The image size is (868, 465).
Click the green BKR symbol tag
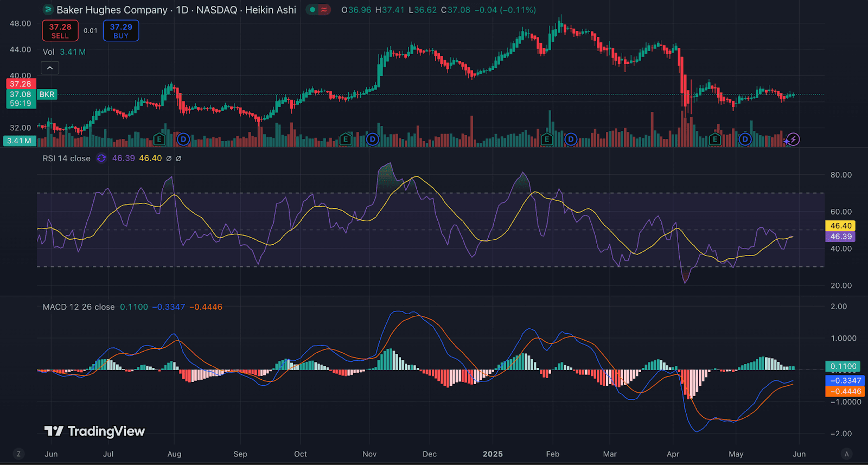pos(47,94)
